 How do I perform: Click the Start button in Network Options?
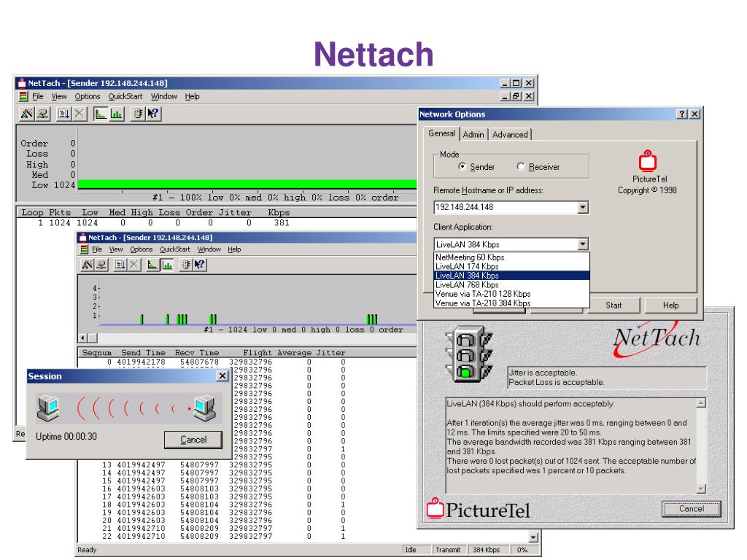click(614, 306)
